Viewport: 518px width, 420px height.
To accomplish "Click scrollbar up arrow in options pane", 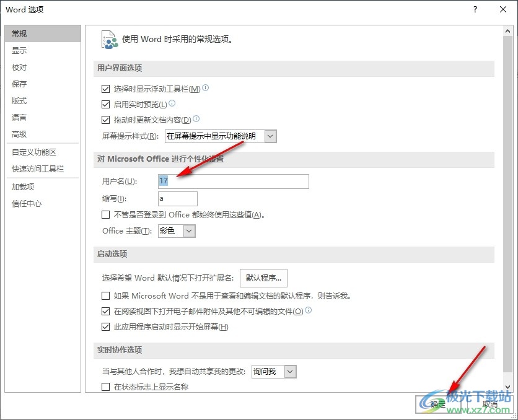I will [x=507, y=32].
